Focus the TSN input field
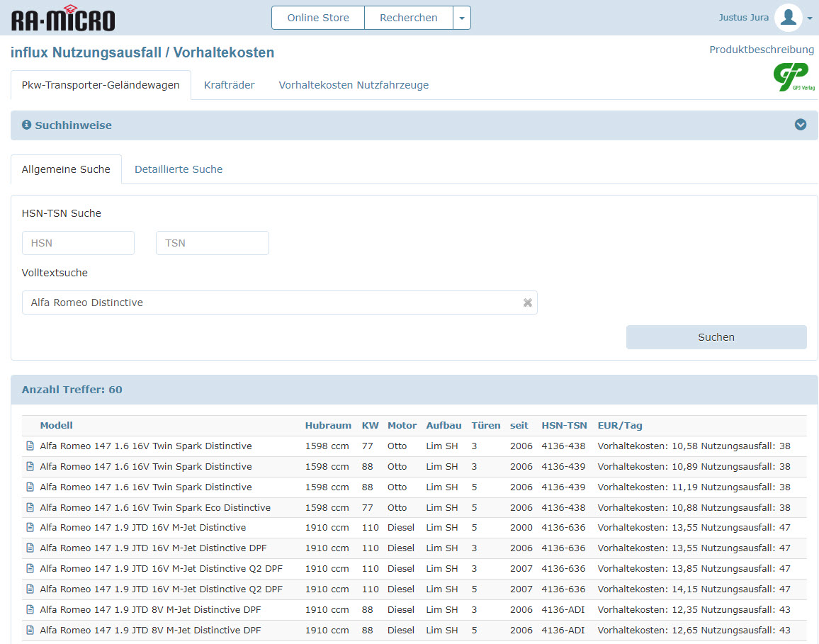This screenshot has height=644, width=819. tap(212, 243)
